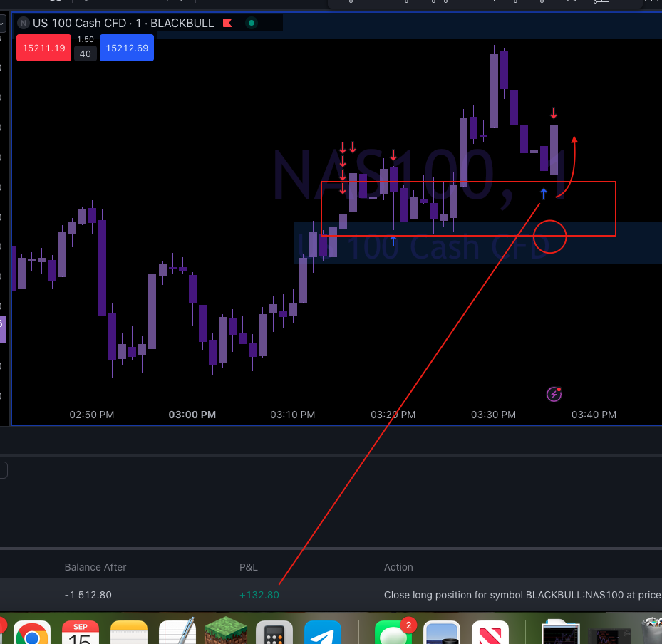Viewport: 662px width, 644px height.
Task: Click the red down-arrow sell marker above the candles
Action: click(x=554, y=113)
